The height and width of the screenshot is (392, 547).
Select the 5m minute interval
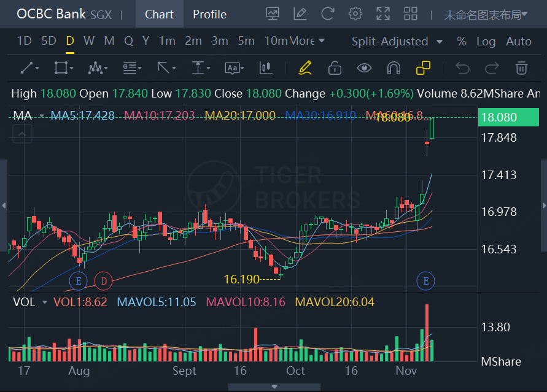pyautogui.click(x=246, y=40)
